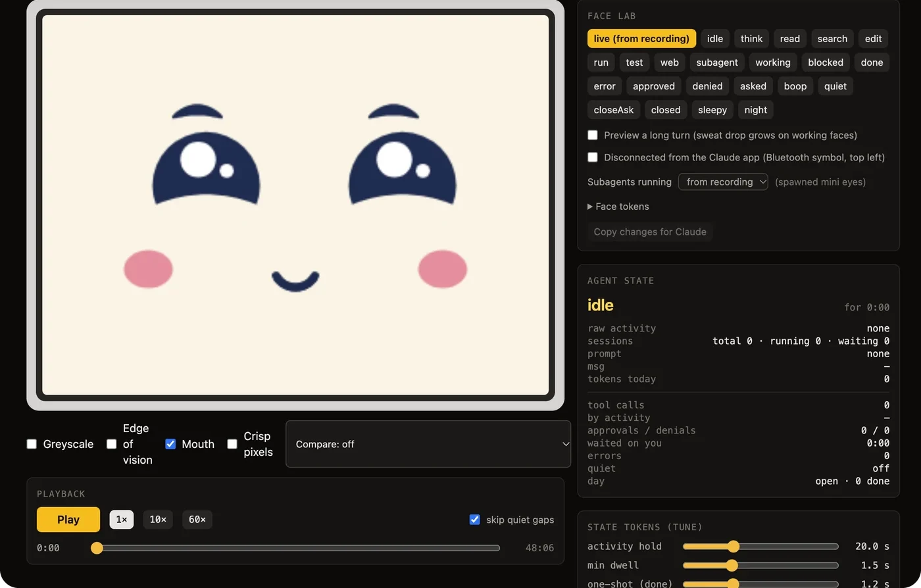Preview the night face
This screenshot has height=588, width=921.
(x=756, y=110)
